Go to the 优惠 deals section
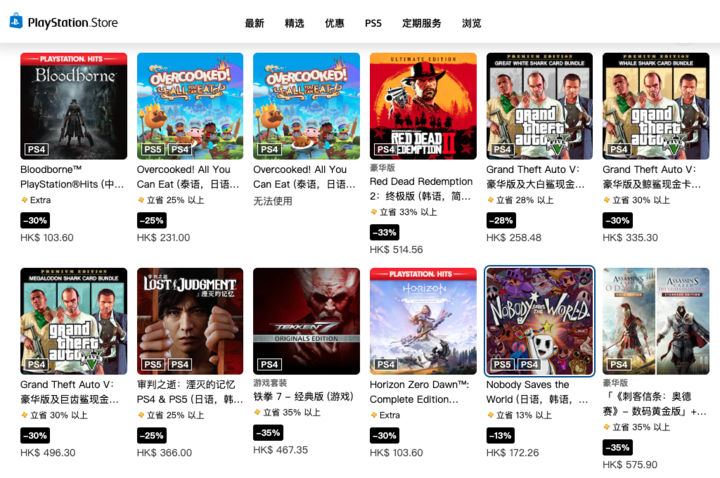This screenshot has width=720, height=478. click(334, 23)
